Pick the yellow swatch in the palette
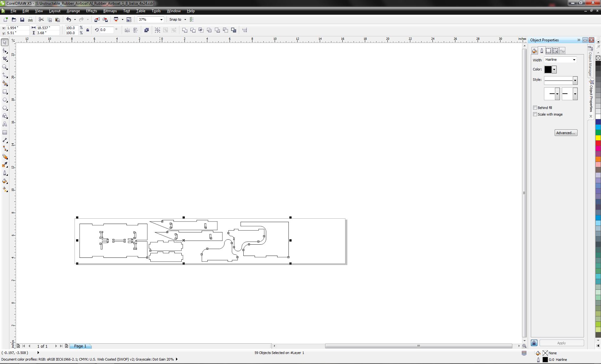This screenshot has width=601, height=364. click(598, 138)
